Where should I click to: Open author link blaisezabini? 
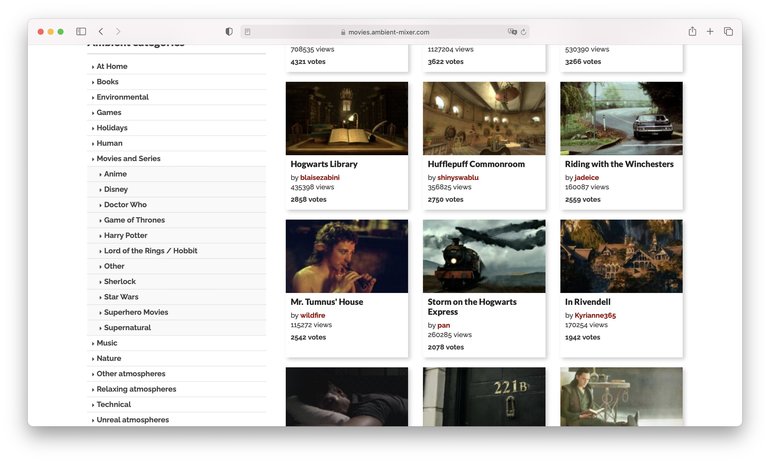pyautogui.click(x=320, y=177)
